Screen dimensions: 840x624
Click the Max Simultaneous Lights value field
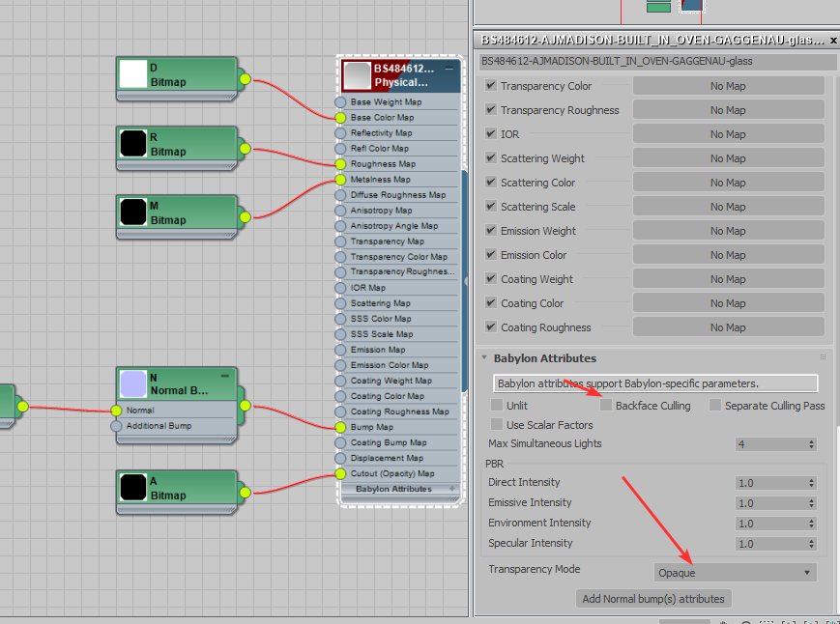pyautogui.click(x=771, y=444)
